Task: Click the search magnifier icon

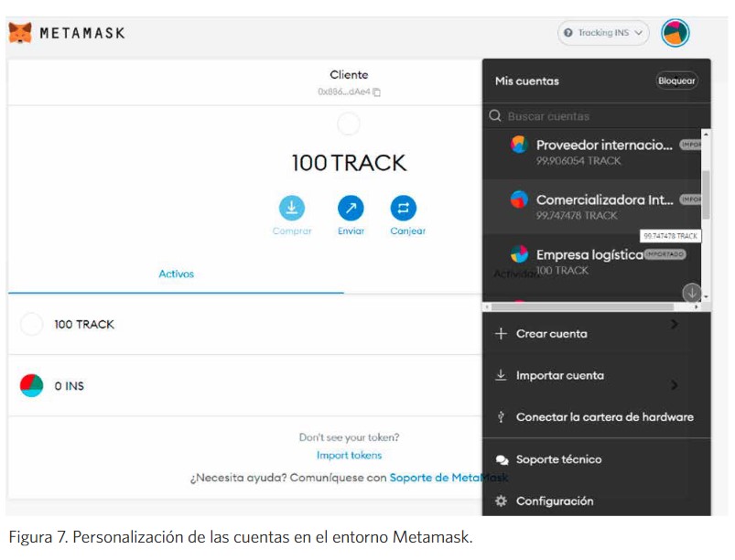Action: (x=495, y=115)
